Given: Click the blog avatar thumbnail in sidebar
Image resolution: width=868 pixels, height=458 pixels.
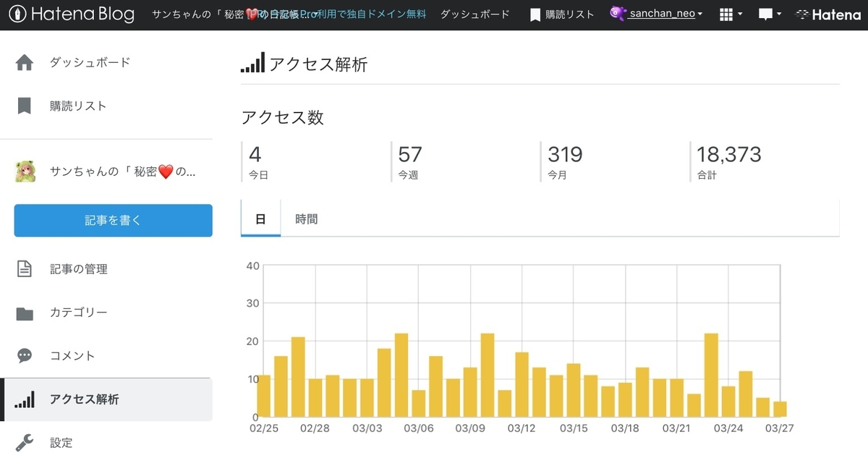Looking at the screenshot, I should pos(25,171).
